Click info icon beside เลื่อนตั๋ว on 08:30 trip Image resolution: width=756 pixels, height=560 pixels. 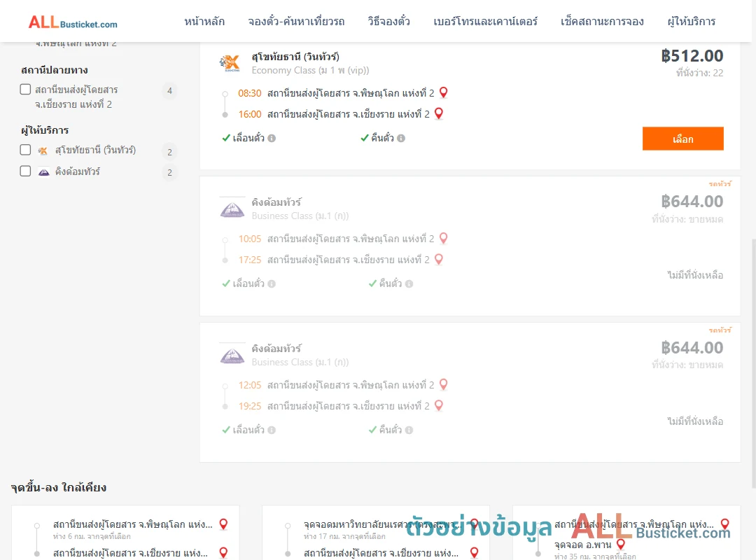pyautogui.click(x=272, y=138)
